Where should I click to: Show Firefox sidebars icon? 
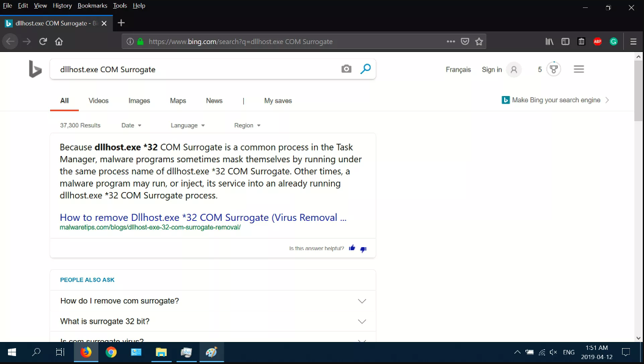pos(565,42)
